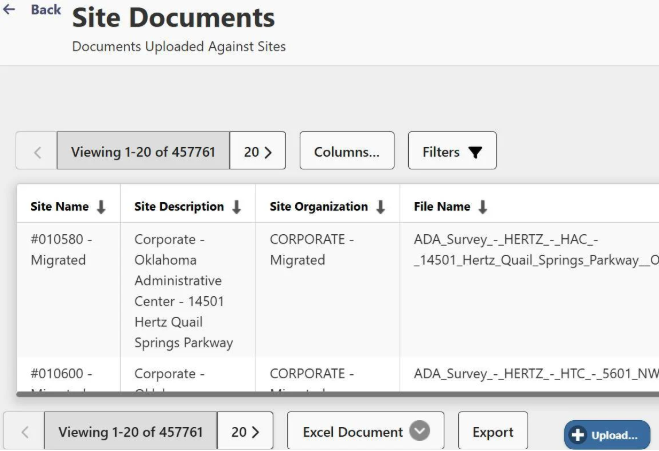
Task: Click the Filters funnel icon
Action: pos(475,152)
